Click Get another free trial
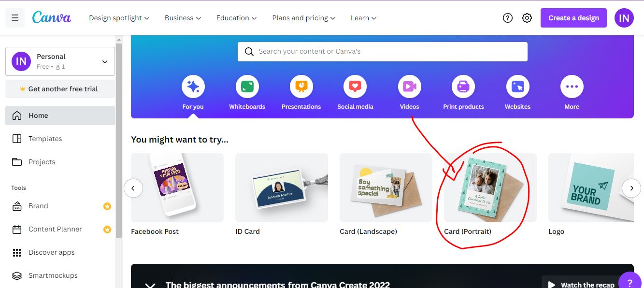The height and width of the screenshot is (288, 644). click(60, 89)
